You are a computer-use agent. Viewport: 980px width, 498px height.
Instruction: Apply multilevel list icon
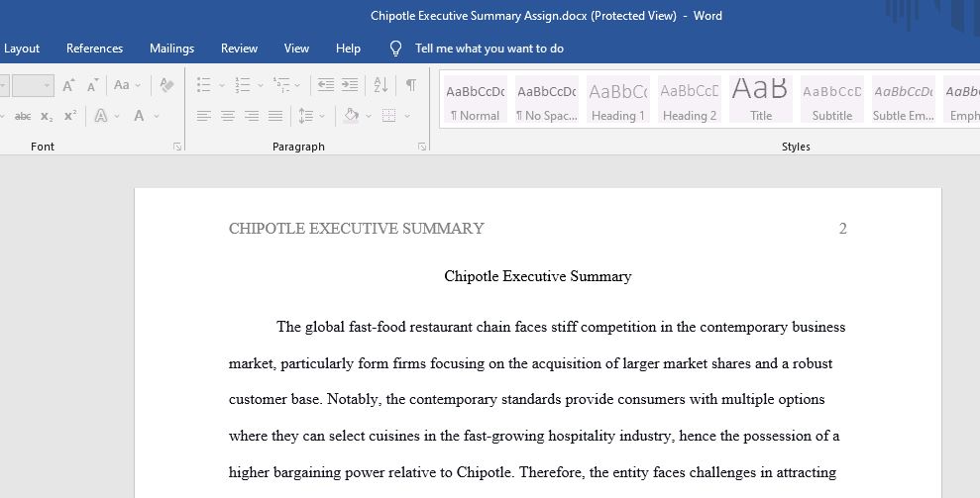coord(281,85)
